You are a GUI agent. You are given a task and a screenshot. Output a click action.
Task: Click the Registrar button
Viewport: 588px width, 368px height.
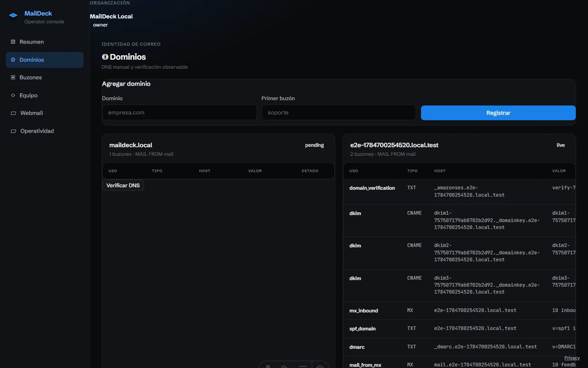click(498, 113)
